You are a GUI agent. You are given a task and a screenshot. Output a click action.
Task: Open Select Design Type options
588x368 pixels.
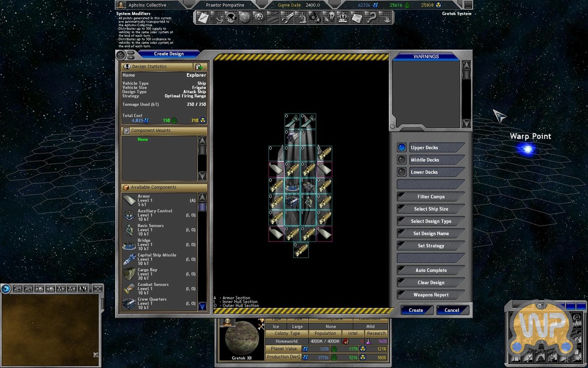(x=430, y=221)
